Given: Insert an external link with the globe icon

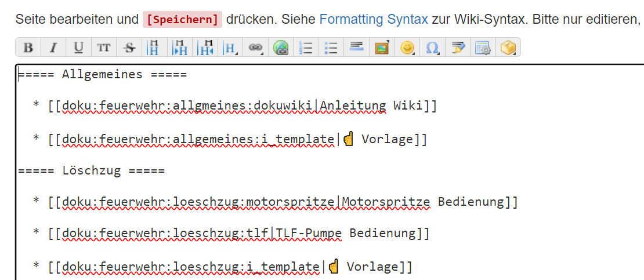Looking at the screenshot, I should tap(281, 48).
